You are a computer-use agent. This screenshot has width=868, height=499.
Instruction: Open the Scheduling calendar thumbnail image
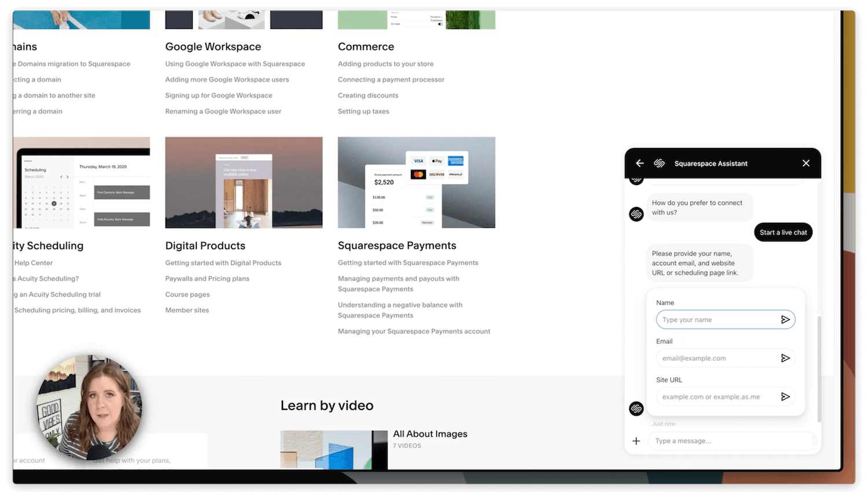(x=82, y=183)
